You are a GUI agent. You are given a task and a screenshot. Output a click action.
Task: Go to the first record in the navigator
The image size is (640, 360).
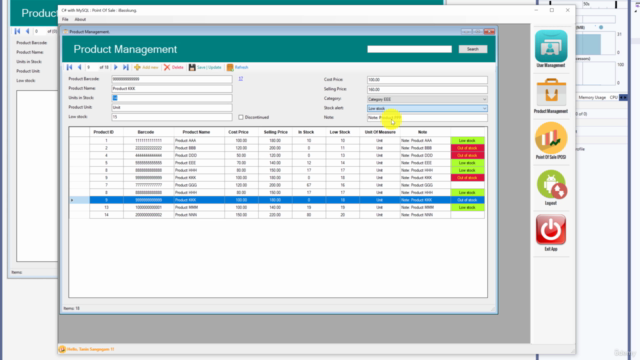(x=69, y=67)
